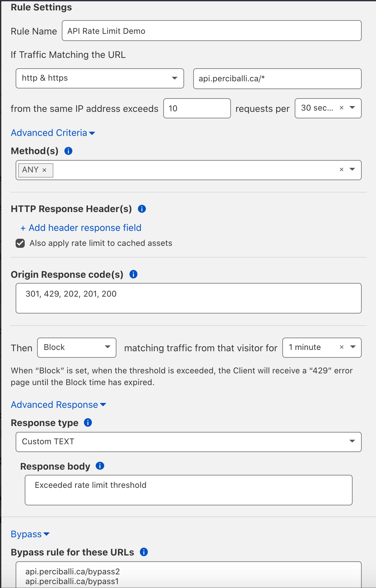Open the Custom TEXT response type dropdown

point(188,442)
